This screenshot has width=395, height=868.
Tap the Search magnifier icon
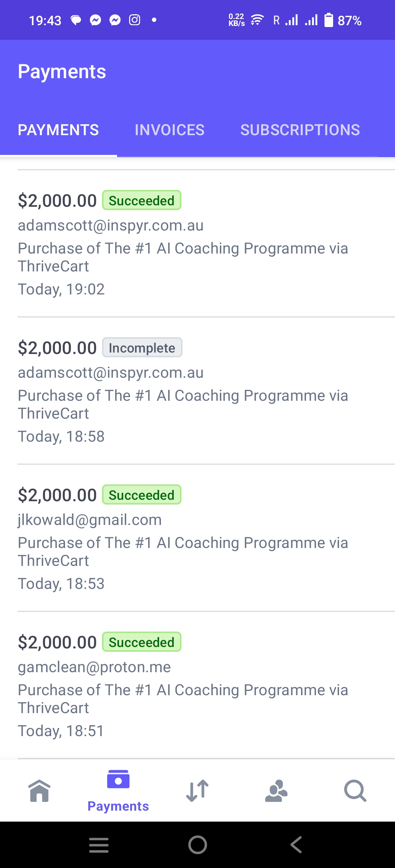click(355, 791)
